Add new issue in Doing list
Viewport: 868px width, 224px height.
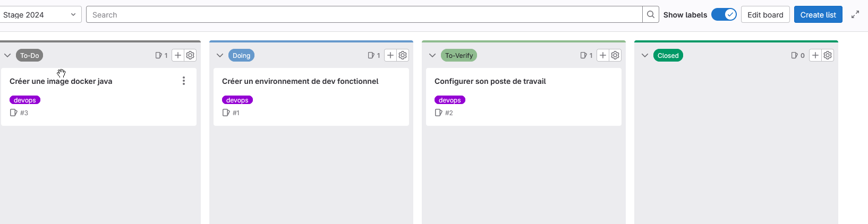[x=390, y=55]
